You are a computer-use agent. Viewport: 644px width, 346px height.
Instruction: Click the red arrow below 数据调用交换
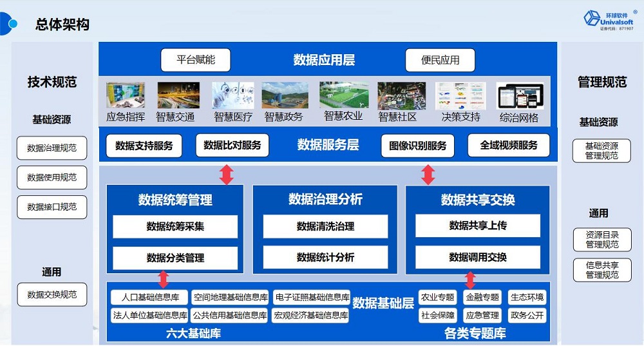470,280
